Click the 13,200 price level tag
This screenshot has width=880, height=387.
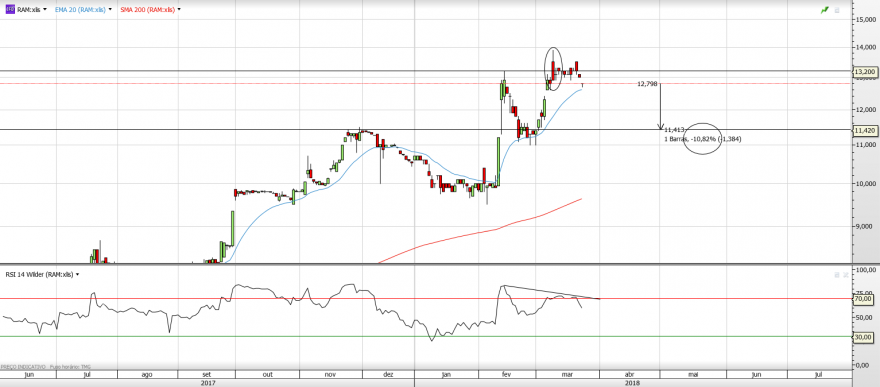tap(865, 72)
